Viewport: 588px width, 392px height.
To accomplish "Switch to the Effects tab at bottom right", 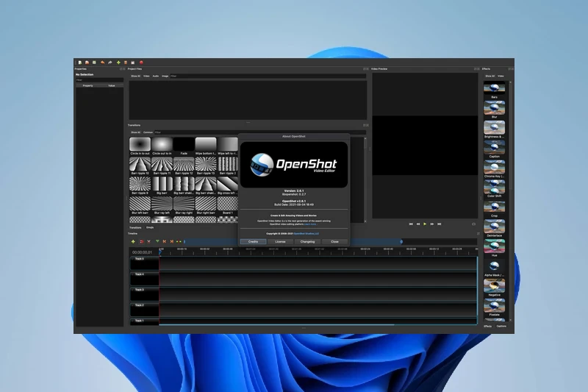I will [487, 326].
